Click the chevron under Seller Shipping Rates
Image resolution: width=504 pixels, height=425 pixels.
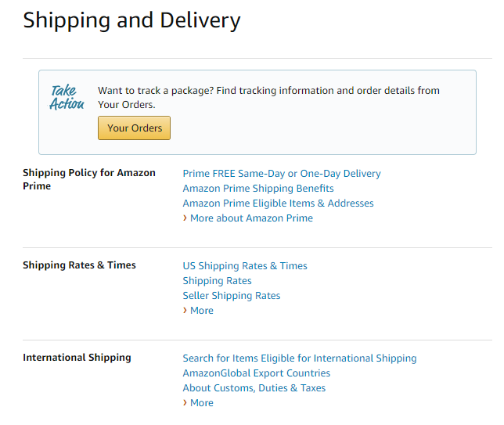coord(185,311)
